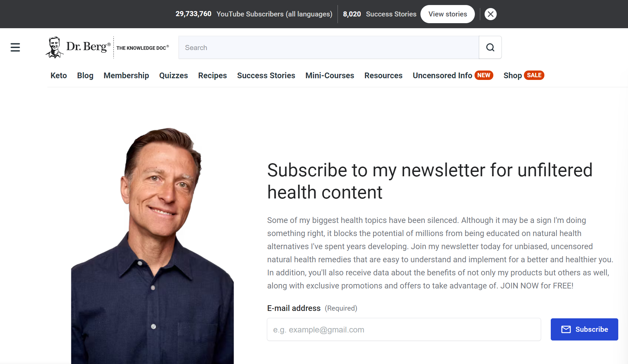This screenshot has height=364, width=628.
Task: Go to the Blog page
Action: coord(85,76)
